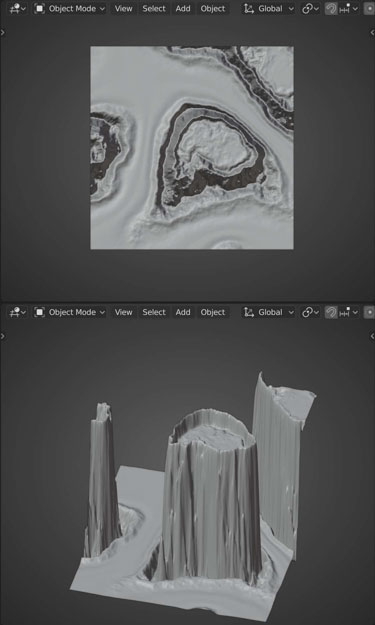Open the View menu in the bottom viewport
Screen dimensions: 375x625
124,312
